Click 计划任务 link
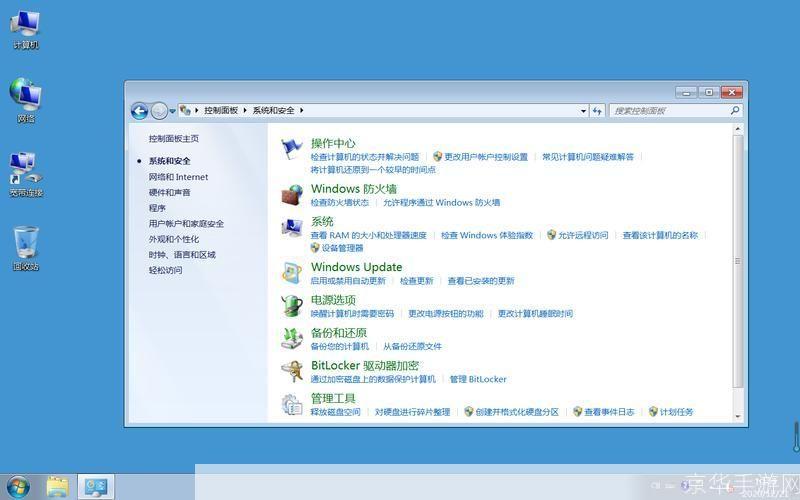 click(x=676, y=412)
